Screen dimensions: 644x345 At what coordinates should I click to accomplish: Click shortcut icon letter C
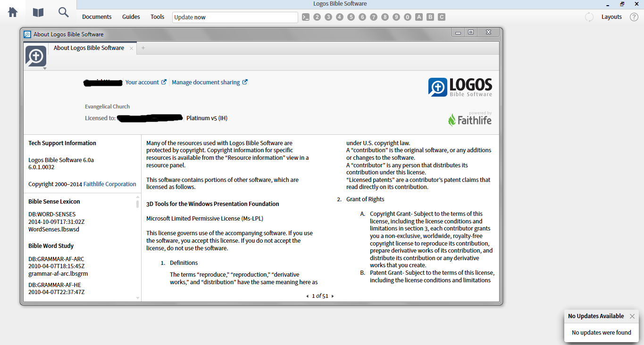(442, 17)
